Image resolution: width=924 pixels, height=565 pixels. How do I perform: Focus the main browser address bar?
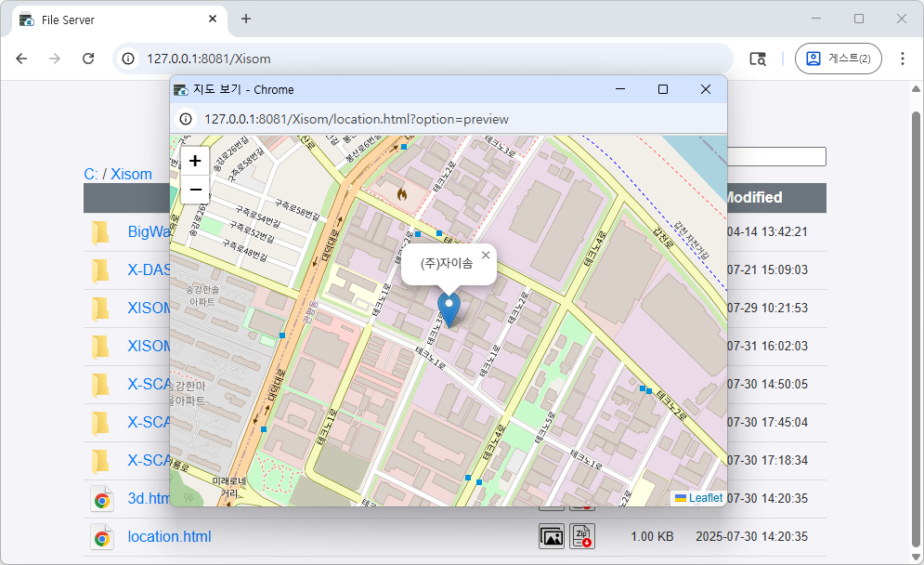pos(423,59)
